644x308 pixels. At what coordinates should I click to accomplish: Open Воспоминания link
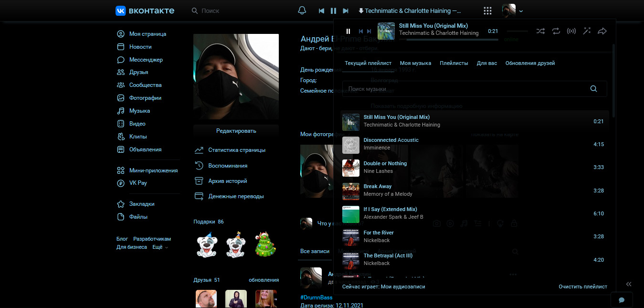tap(221, 166)
